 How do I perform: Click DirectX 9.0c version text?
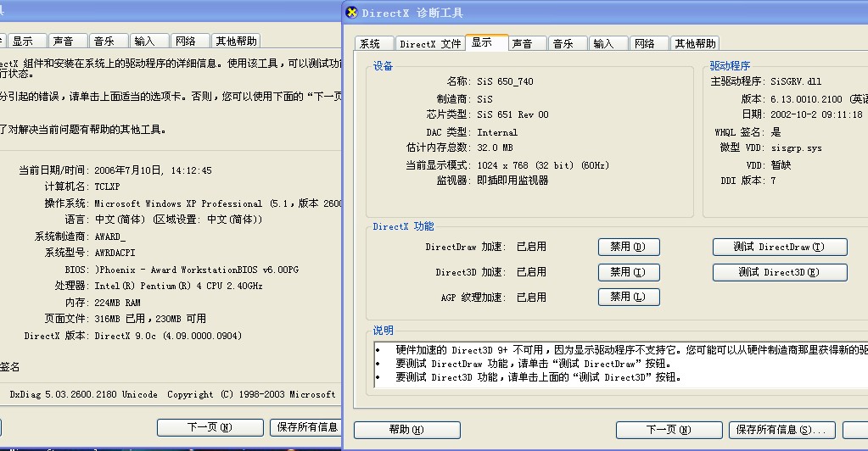click(x=168, y=336)
